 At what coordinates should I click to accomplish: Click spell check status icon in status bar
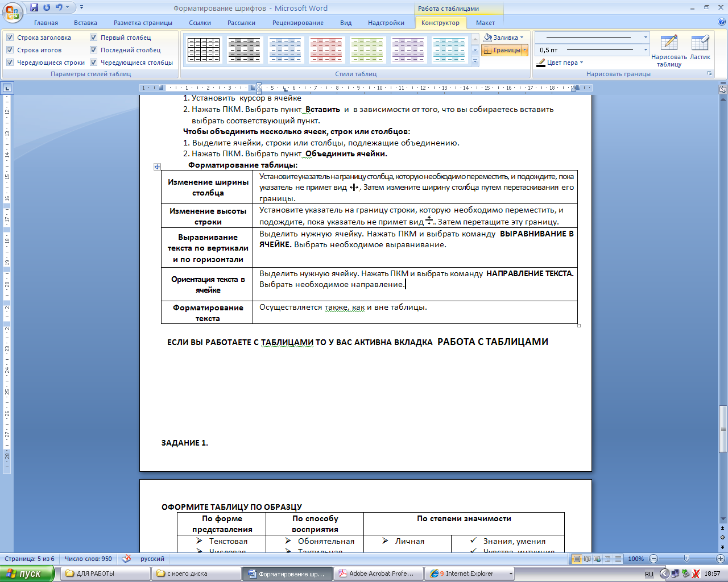tap(127, 559)
